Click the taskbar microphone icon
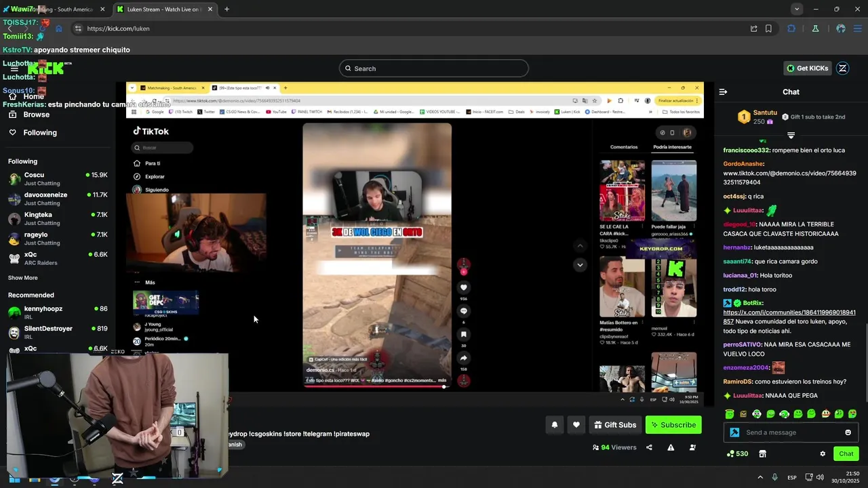Screen dimensions: 868x488 (774, 477)
